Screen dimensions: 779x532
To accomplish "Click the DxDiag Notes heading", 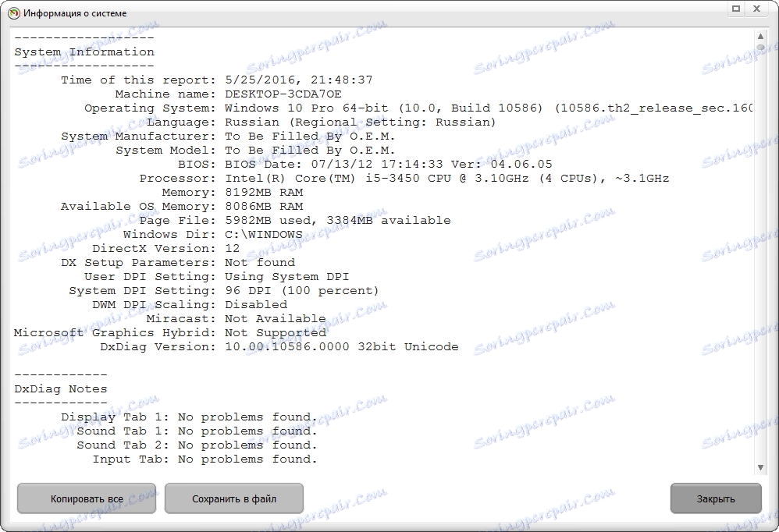I will coord(61,389).
